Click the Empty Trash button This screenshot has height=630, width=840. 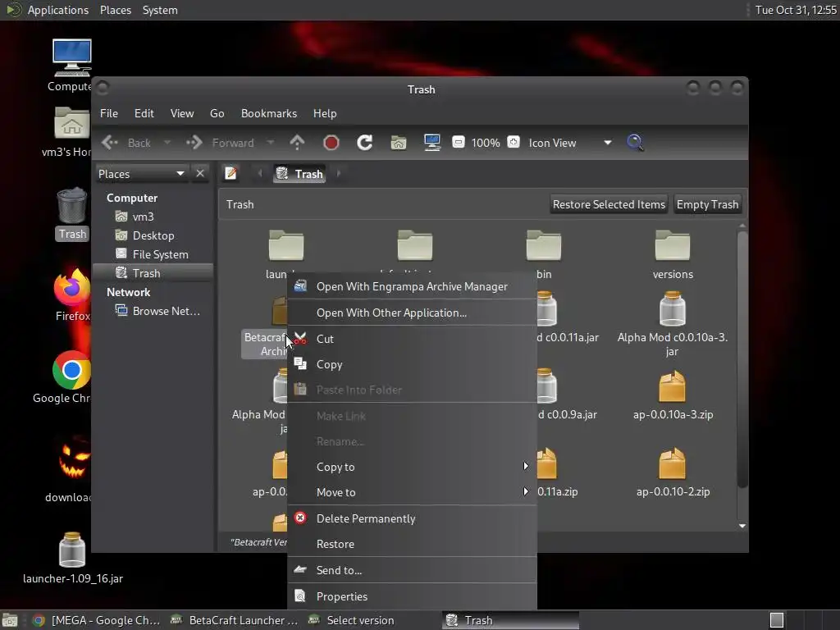[x=707, y=204]
